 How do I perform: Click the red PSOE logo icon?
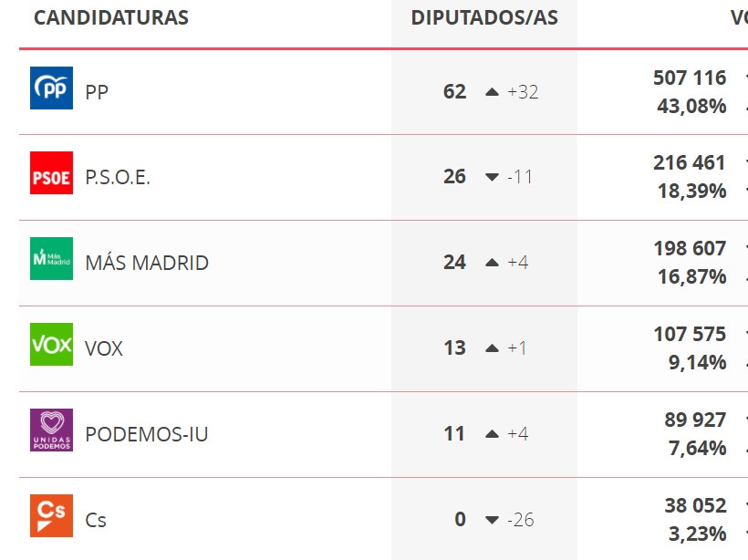click(51, 173)
